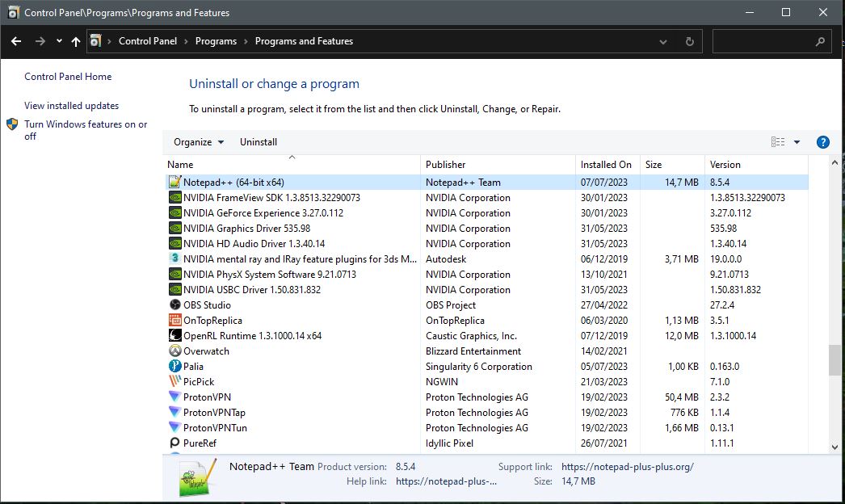Screen dimensions: 845x504
Task: Click the vertical scrollbar thumb
Action: click(x=834, y=360)
